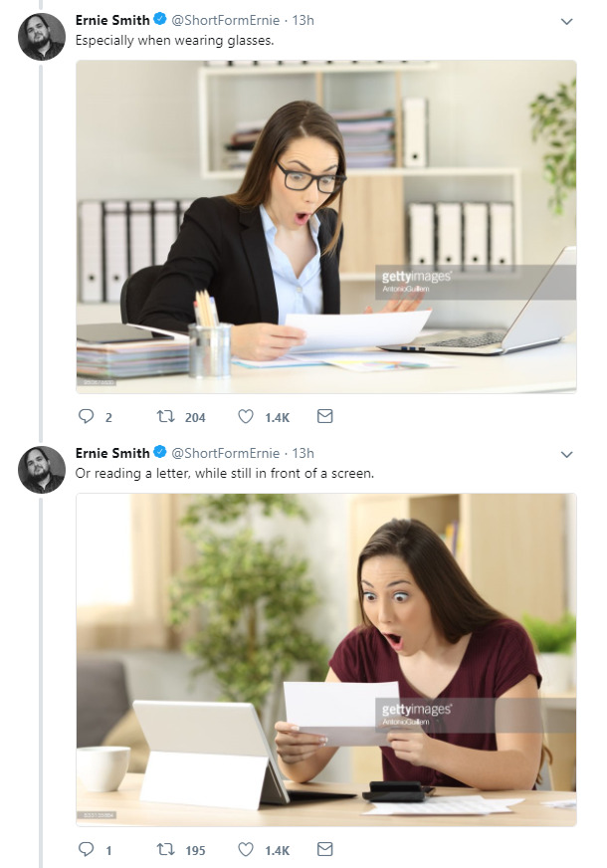The image size is (607, 868).
Task: Click the verified badge in first tweet
Action: (x=161, y=20)
